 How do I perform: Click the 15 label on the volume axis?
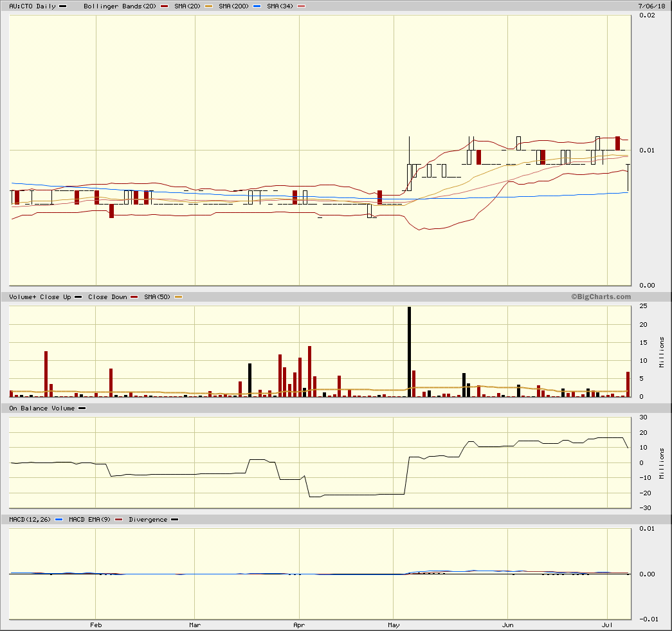643,342
